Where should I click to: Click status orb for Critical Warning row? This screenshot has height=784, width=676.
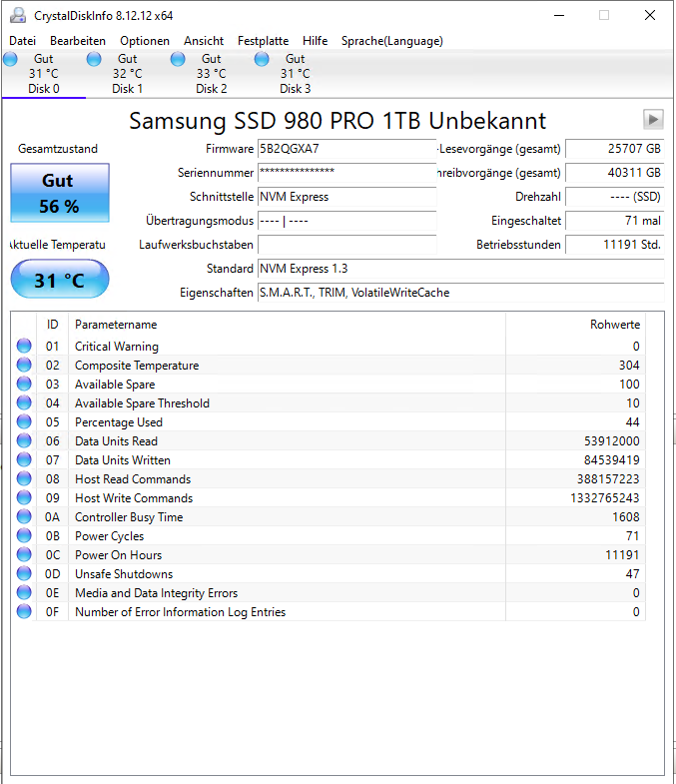[24, 346]
